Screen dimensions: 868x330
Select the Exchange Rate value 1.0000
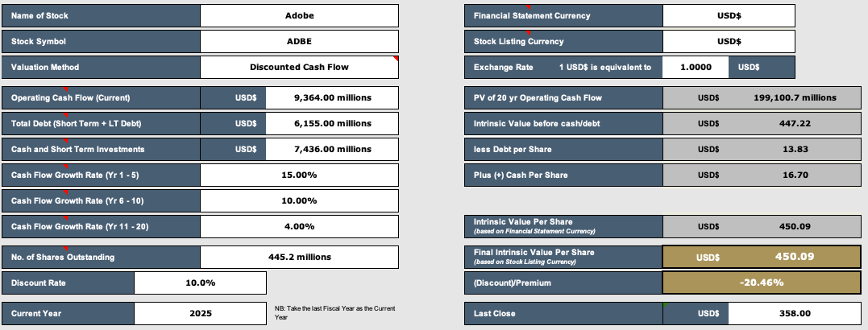[x=696, y=68]
